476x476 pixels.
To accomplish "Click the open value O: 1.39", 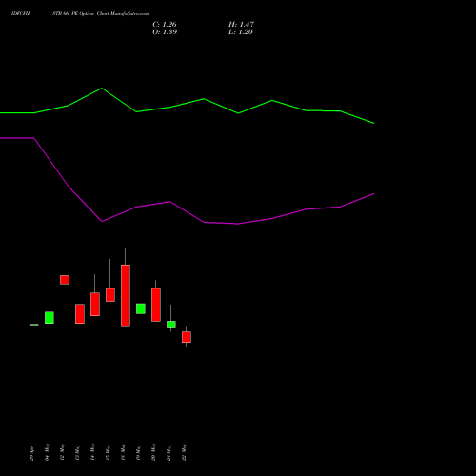I will [165, 31].
